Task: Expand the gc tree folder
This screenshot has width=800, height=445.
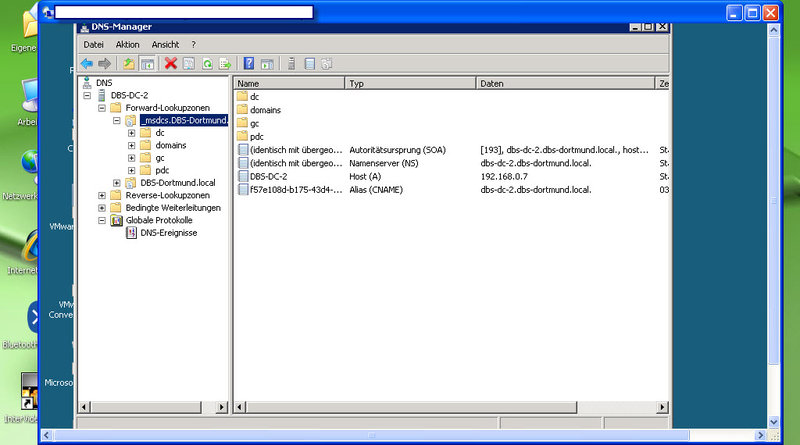Action: [132, 158]
